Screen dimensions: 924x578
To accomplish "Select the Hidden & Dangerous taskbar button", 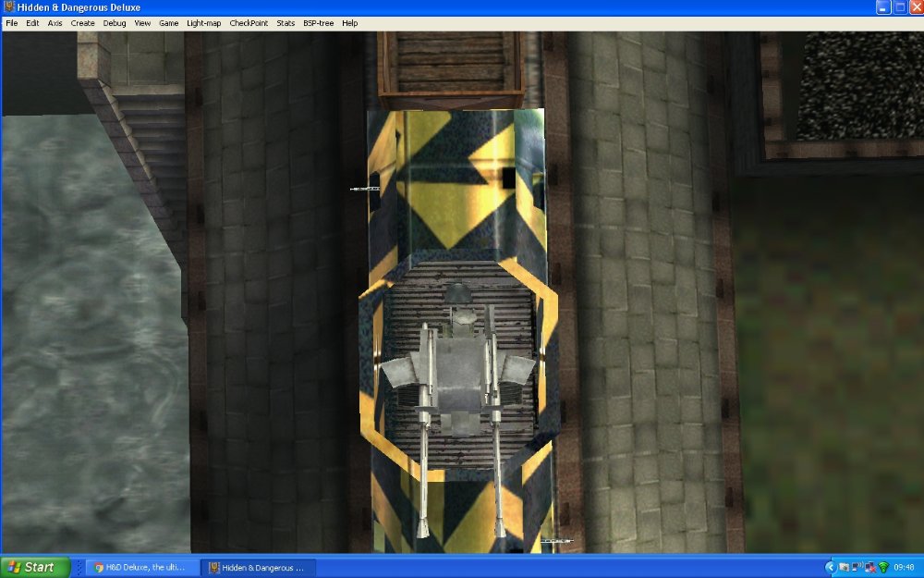I will 258,568.
